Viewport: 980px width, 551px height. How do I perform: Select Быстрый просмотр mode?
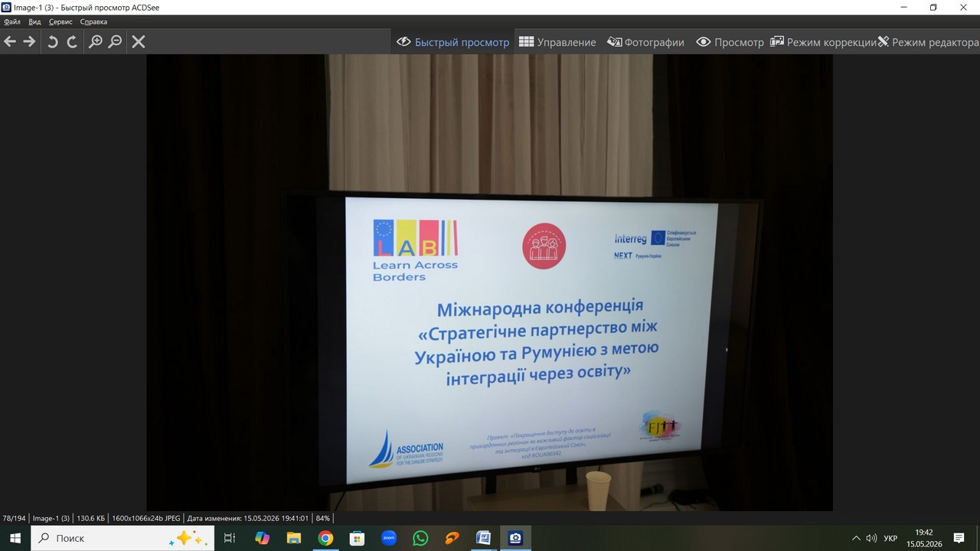point(453,42)
